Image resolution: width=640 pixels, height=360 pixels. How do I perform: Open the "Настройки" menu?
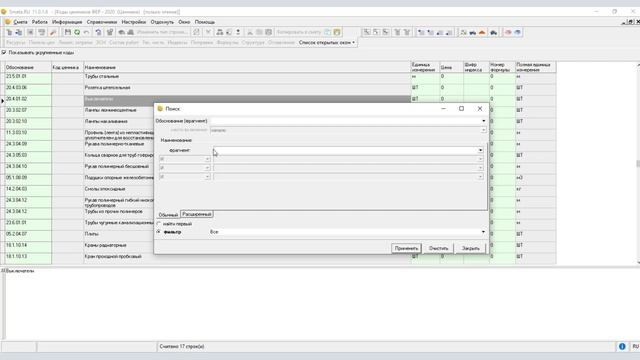coord(133,22)
